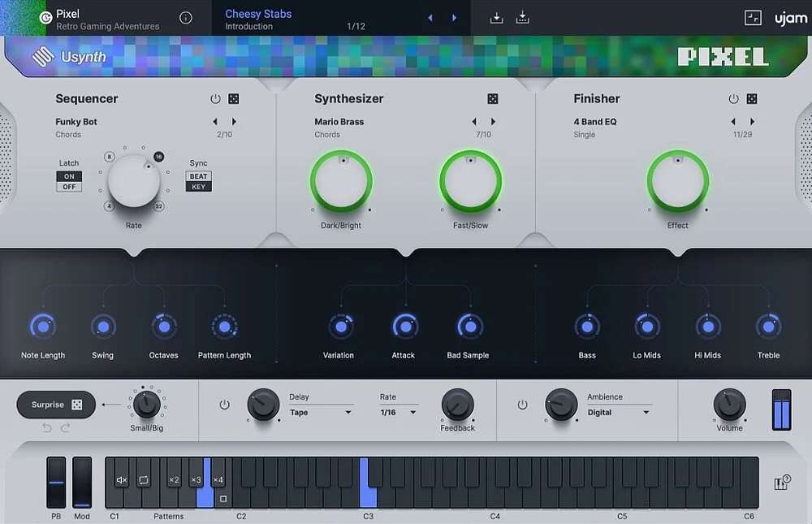Toggle the Delay power button

225,405
